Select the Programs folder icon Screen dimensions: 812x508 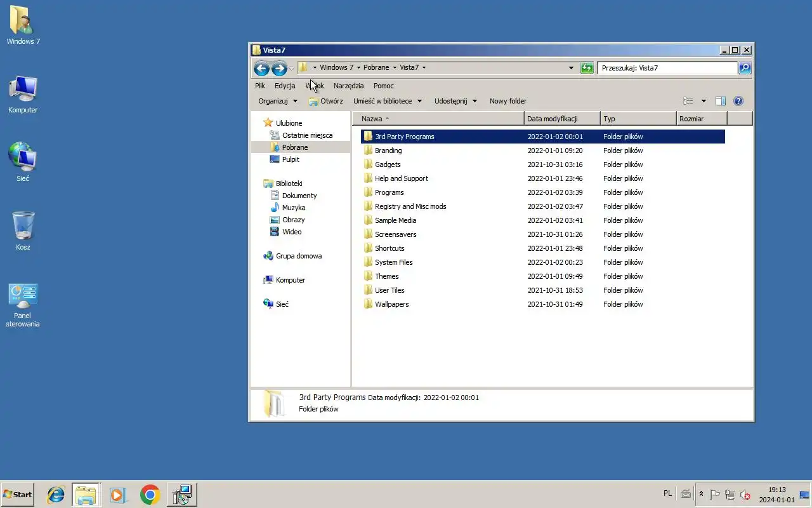(368, 192)
